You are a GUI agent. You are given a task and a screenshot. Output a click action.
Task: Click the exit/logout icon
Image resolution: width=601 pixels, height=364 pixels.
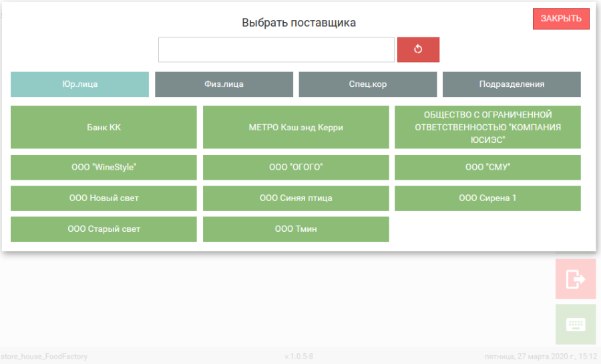(575, 279)
